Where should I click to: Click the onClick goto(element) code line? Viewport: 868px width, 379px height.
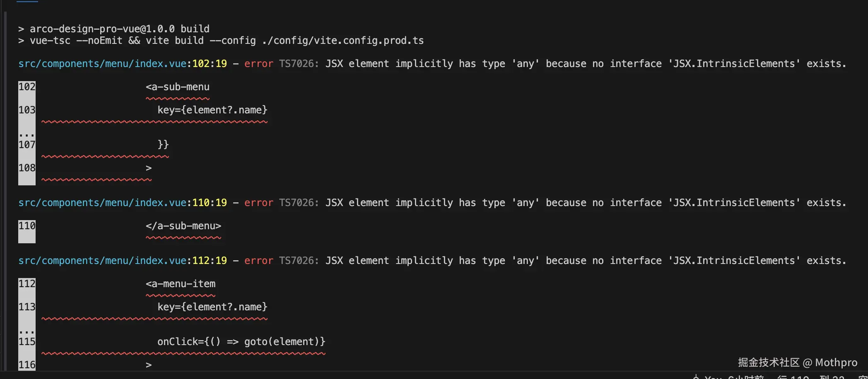pos(241,342)
